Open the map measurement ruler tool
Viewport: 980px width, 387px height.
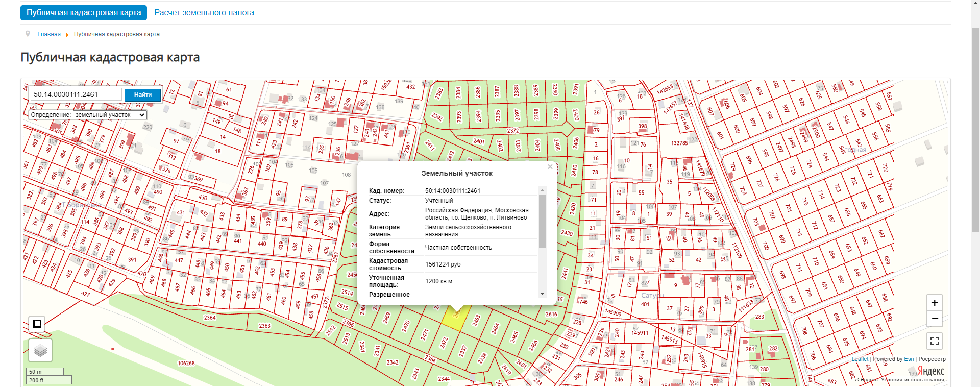(x=37, y=324)
